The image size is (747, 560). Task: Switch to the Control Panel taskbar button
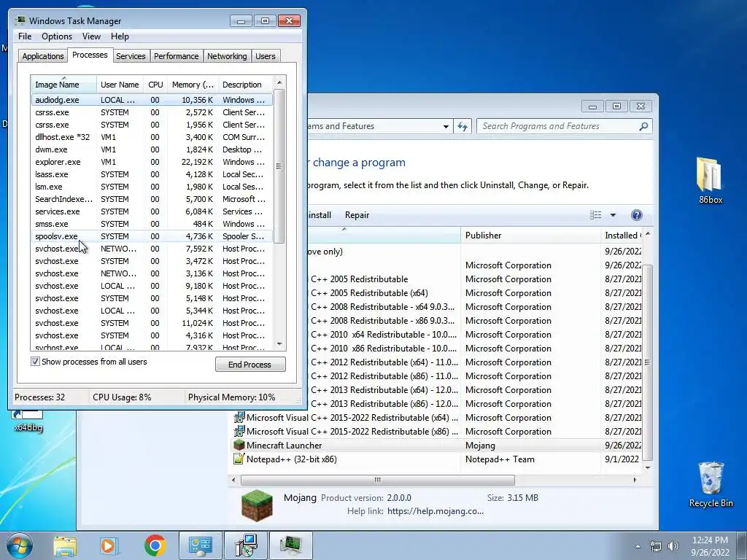(201, 545)
